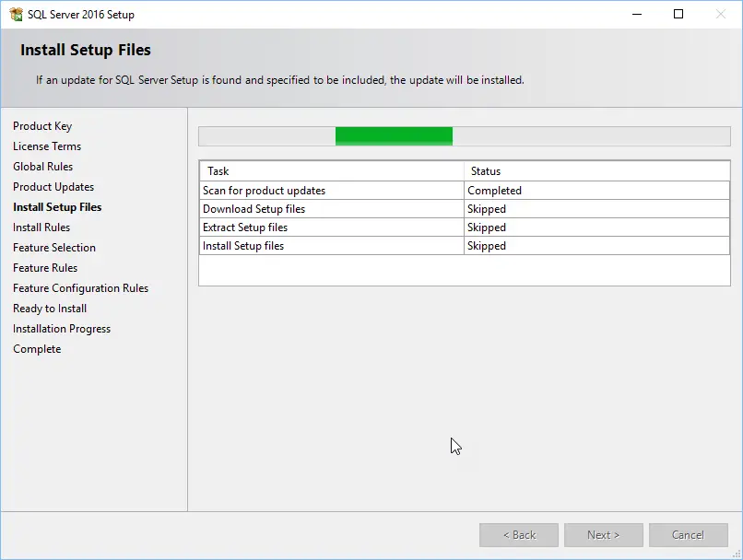This screenshot has height=560, width=743.
Task: Open the Product Updates step
Action: [x=53, y=186]
